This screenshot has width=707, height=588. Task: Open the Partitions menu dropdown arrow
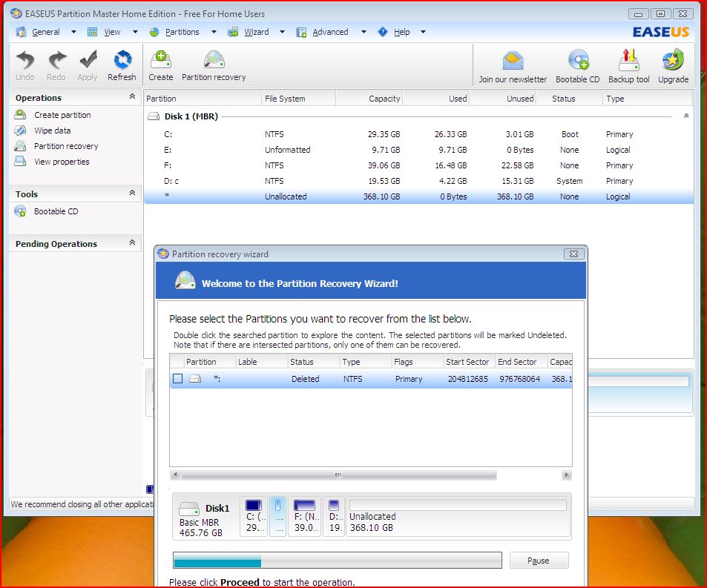tap(214, 32)
